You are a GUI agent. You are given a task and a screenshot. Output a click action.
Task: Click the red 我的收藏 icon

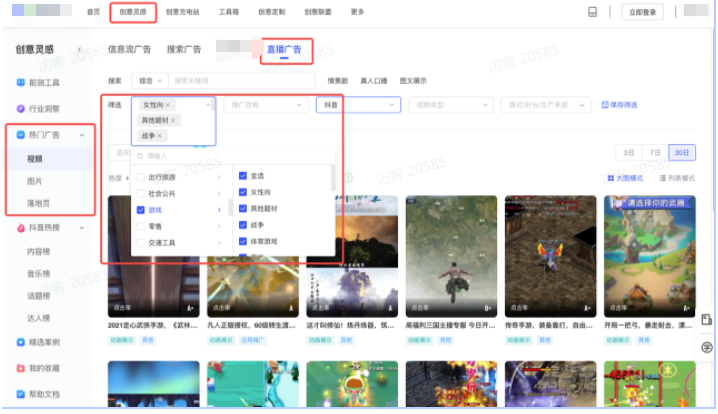click(x=21, y=368)
